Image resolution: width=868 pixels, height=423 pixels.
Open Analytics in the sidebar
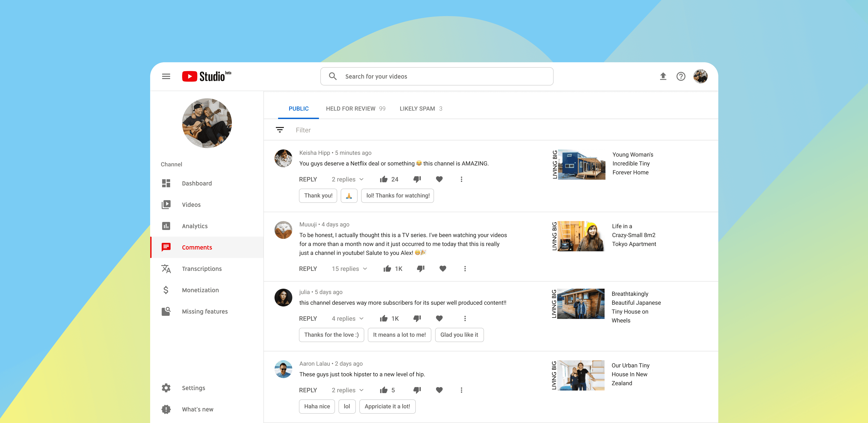194,226
